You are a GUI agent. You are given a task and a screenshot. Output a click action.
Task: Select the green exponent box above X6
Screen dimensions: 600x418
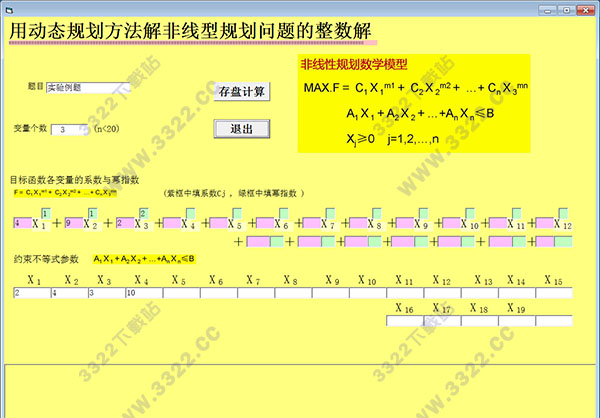(x=284, y=214)
